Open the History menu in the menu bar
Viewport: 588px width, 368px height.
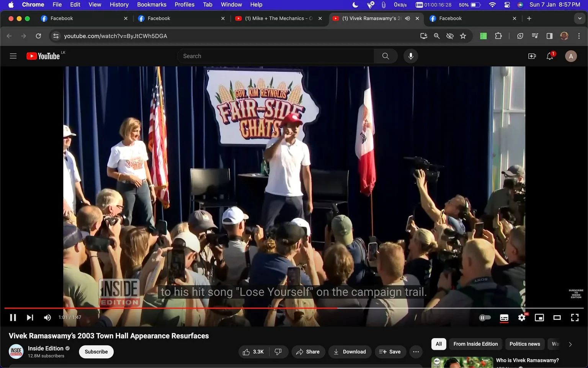(119, 5)
